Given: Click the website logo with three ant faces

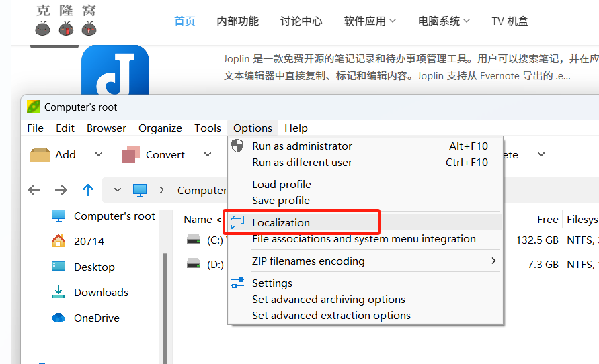Looking at the screenshot, I should [x=66, y=21].
